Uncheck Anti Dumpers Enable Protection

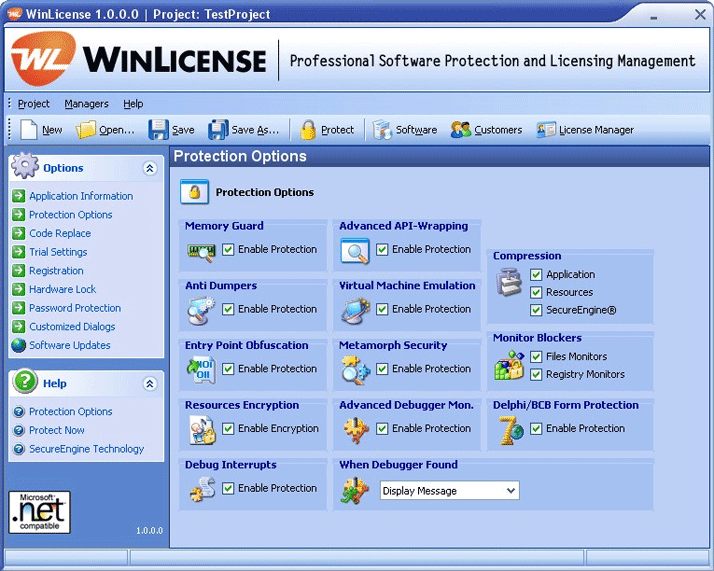(x=228, y=309)
